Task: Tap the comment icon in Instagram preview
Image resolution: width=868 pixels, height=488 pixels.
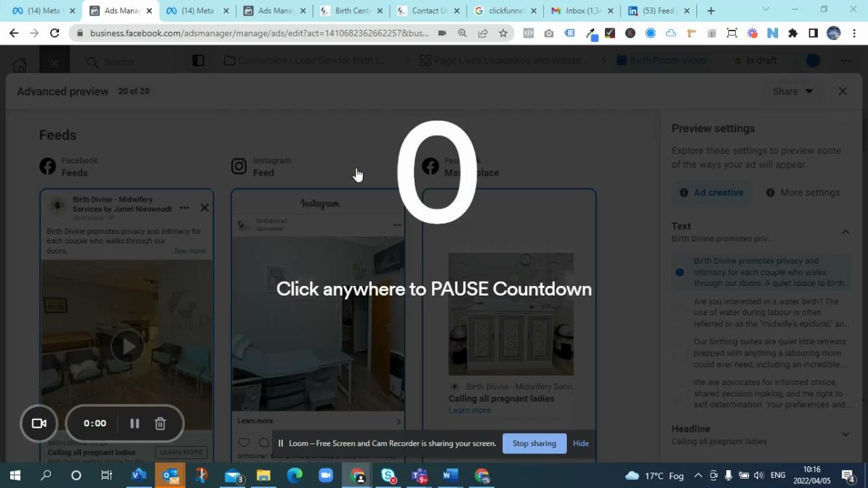Action: click(264, 443)
